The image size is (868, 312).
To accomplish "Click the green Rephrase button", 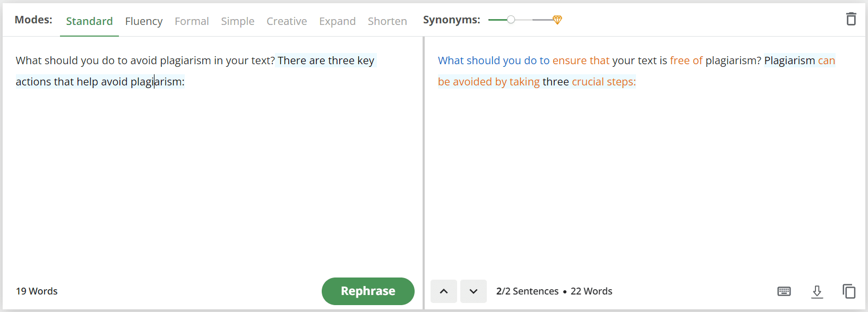I will pos(368,291).
